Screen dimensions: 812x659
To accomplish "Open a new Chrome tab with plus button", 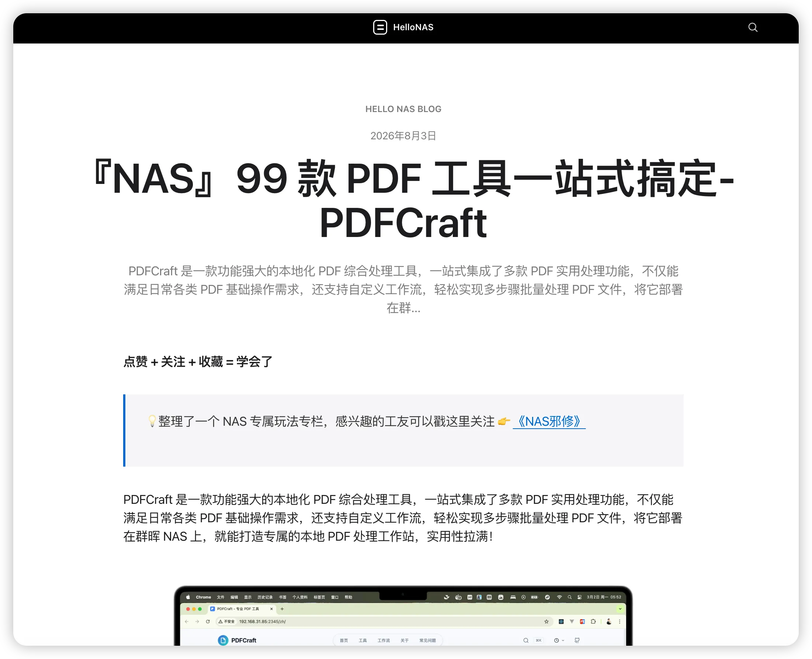I will [282, 609].
